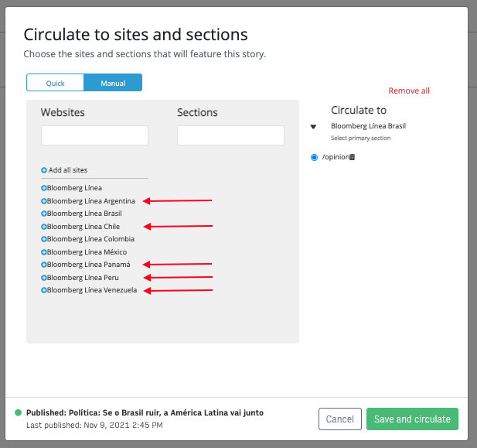Switch to Quick circulation tab
477x448 pixels.
(x=55, y=83)
